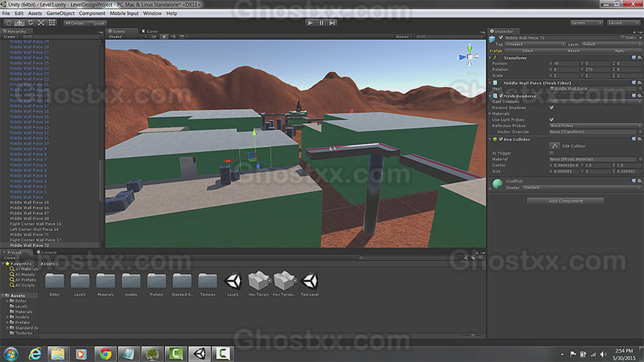Toggle scene lighting button
The width and height of the screenshot is (644, 362).
tap(164, 37)
